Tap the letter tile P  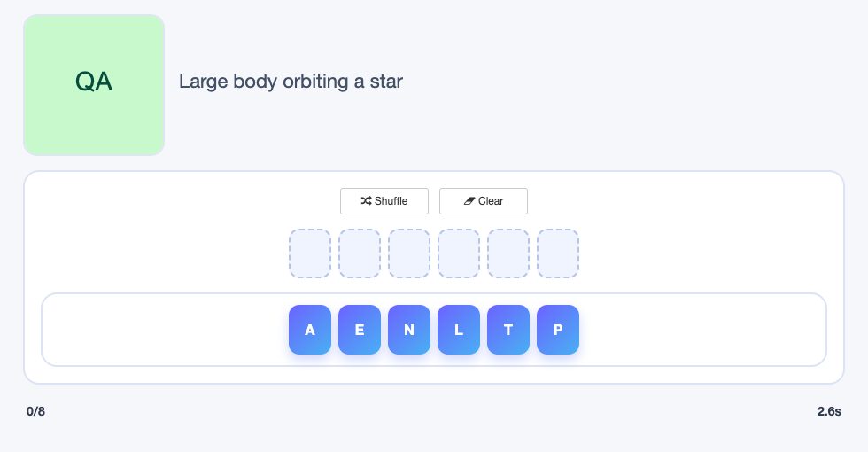pyautogui.click(x=558, y=330)
